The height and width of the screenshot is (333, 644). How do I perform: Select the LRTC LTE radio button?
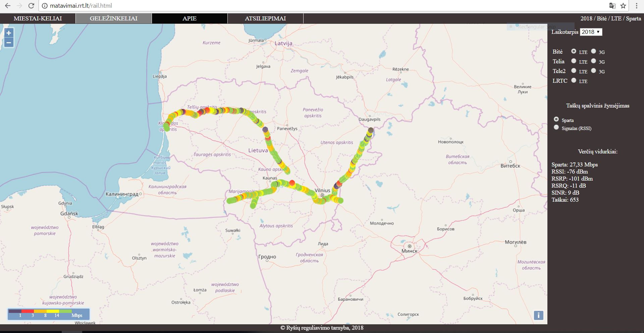coord(574,80)
